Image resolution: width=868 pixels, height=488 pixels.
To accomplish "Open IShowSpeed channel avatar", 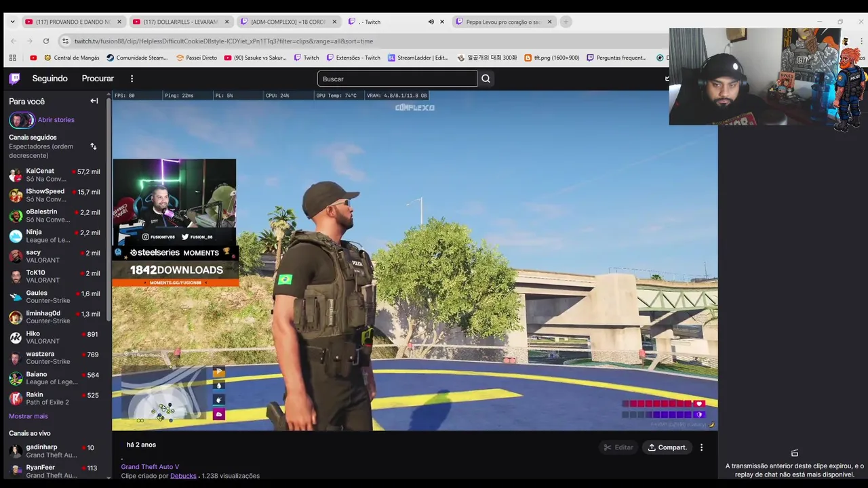I will click(16, 195).
